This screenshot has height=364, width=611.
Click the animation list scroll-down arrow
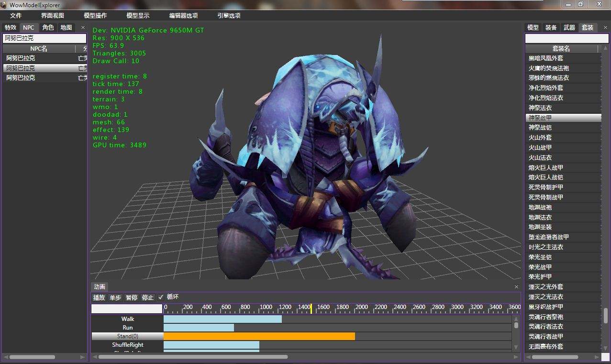pos(516,347)
